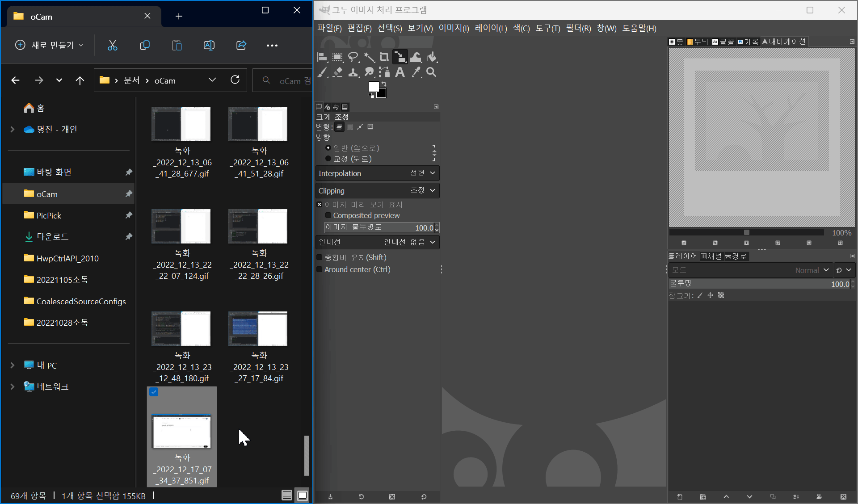Select the Crop tool in GIMP toolbox
Viewport: 858px width, 504px height.
point(384,57)
